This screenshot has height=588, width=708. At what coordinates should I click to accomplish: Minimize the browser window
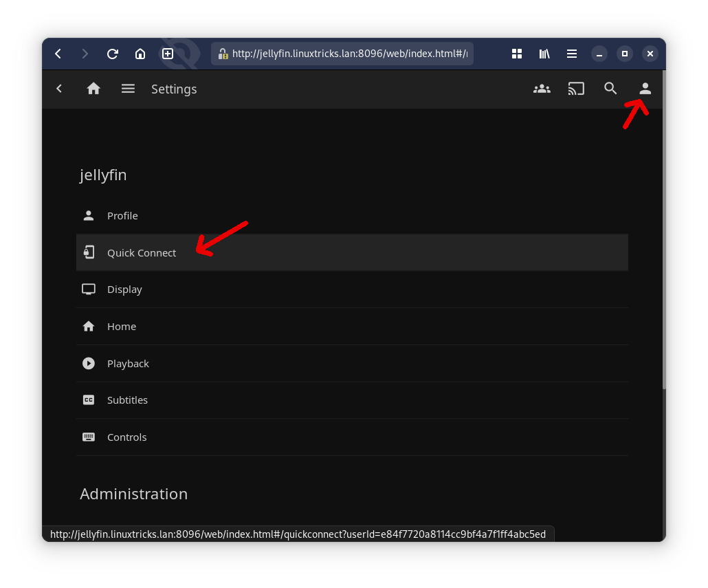tap(599, 54)
